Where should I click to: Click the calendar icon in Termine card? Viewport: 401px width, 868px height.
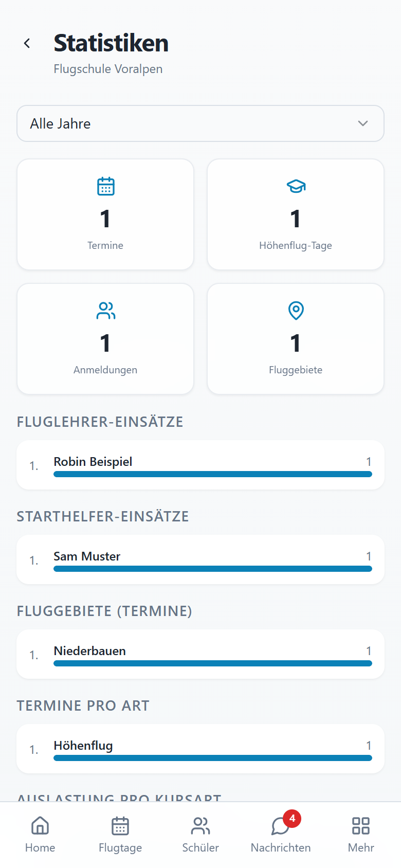[105, 186]
